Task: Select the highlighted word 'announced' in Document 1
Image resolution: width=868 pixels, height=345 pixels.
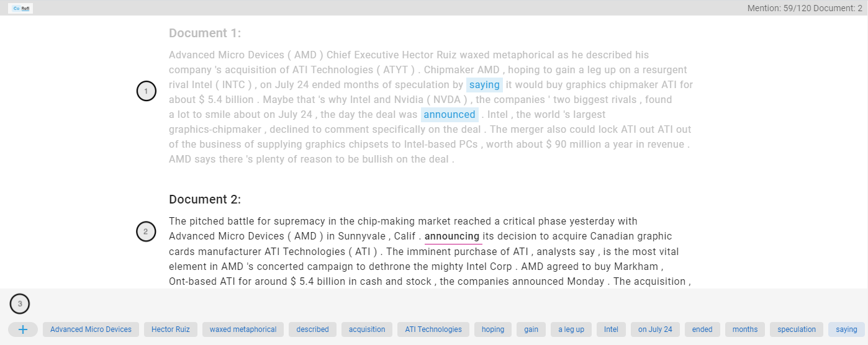Action: [x=450, y=115]
